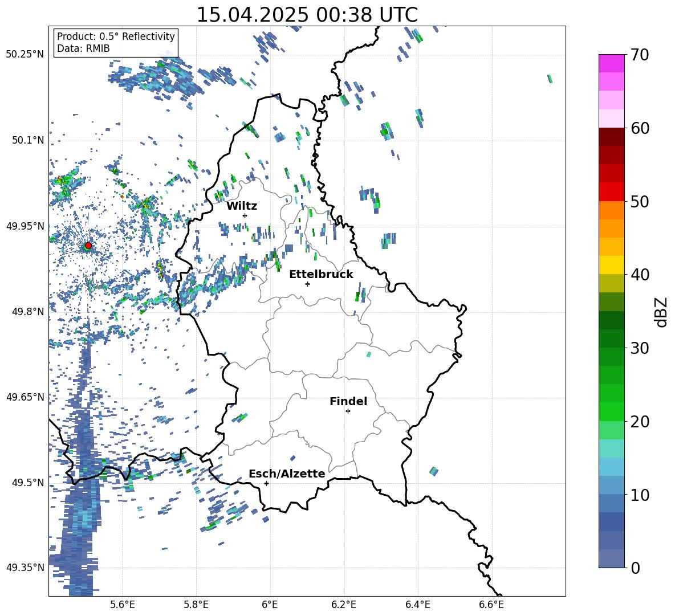Image resolution: width=675 pixels, height=616 pixels.
Task: Click the title 15.04.2025 00:38 UTC
Action: pos(307,15)
